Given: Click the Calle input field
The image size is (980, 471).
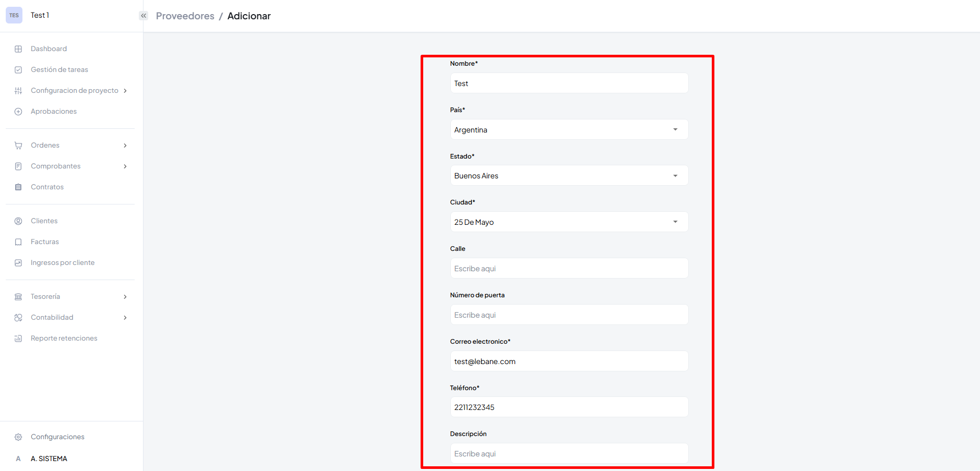Looking at the screenshot, I should [x=569, y=268].
